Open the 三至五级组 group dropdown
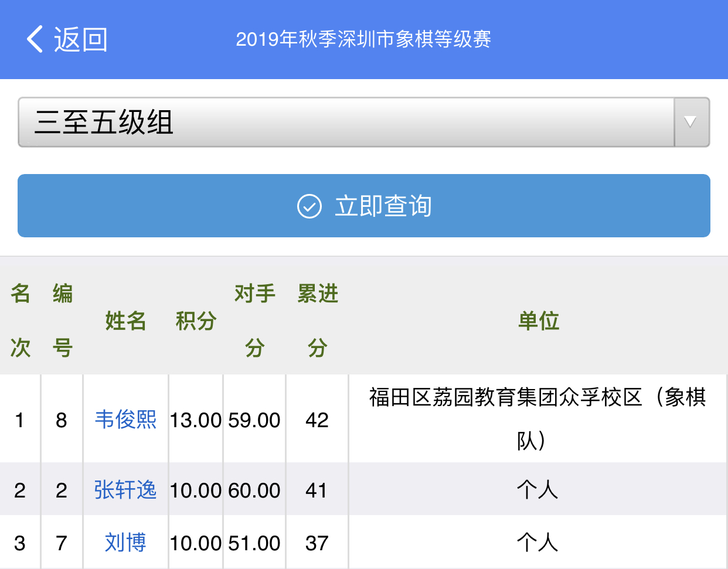The height and width of the screenshot is (569, 728). pos(346,122)
